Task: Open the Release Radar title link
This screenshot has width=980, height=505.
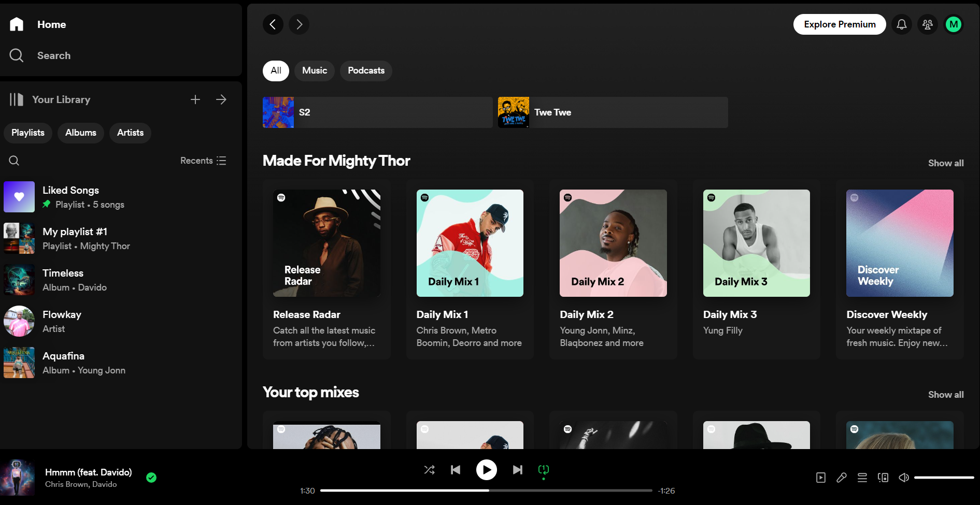Action: (x=307, y=314)
